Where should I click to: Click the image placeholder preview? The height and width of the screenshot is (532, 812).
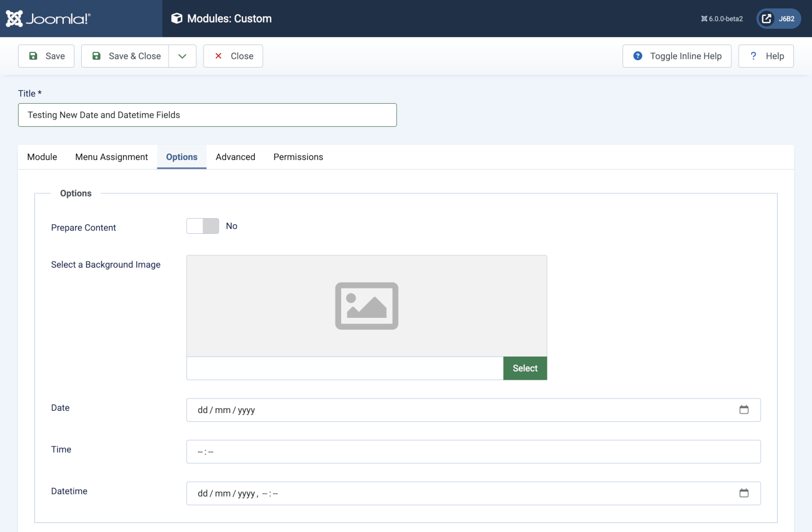click(x=367, y=306)
